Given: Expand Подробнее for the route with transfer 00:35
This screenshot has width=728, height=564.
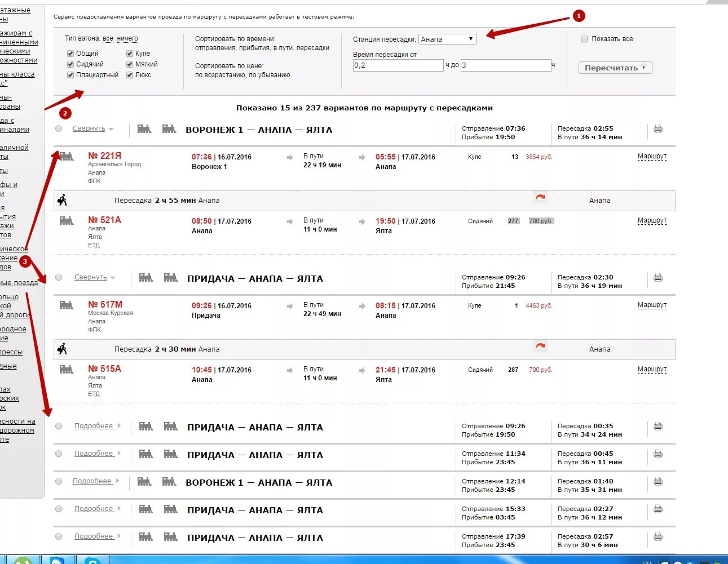Looking at the screenshot, I should click(94, 426).
